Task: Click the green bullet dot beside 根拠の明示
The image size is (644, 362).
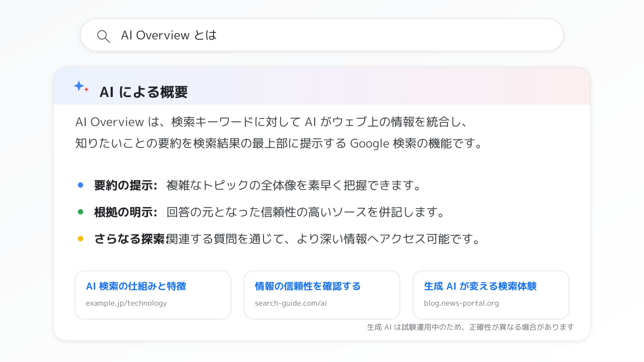Action: tap(80, 212)
